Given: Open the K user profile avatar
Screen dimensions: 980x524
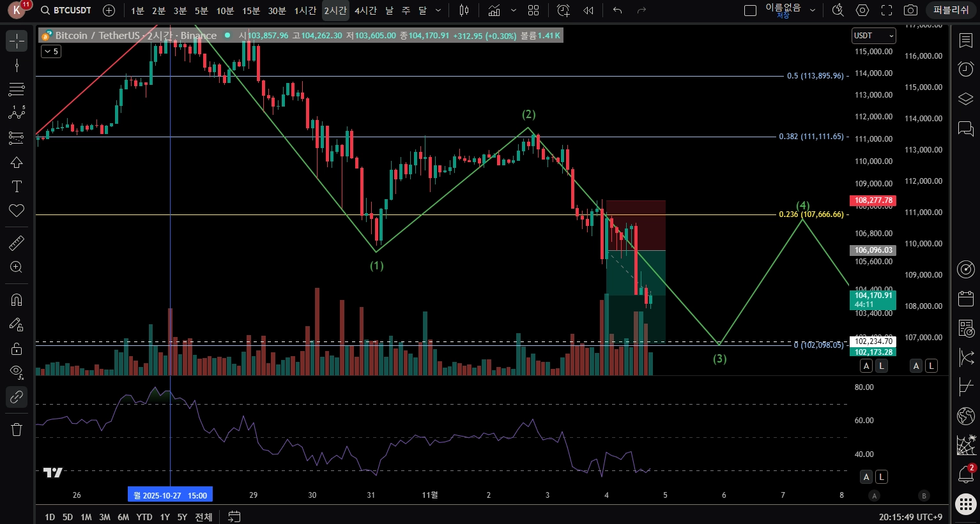Looking at the screenshot, I should click(17, 10).
